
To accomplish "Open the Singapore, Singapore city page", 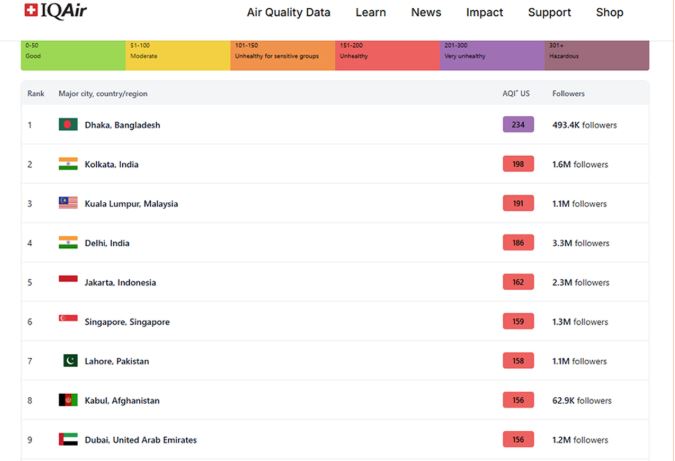I will click(127, 322).
